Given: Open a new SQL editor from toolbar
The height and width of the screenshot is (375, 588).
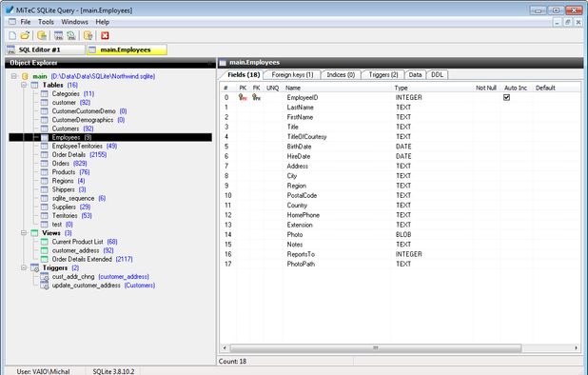Looking at the screenshot, I should pos(58,35).
